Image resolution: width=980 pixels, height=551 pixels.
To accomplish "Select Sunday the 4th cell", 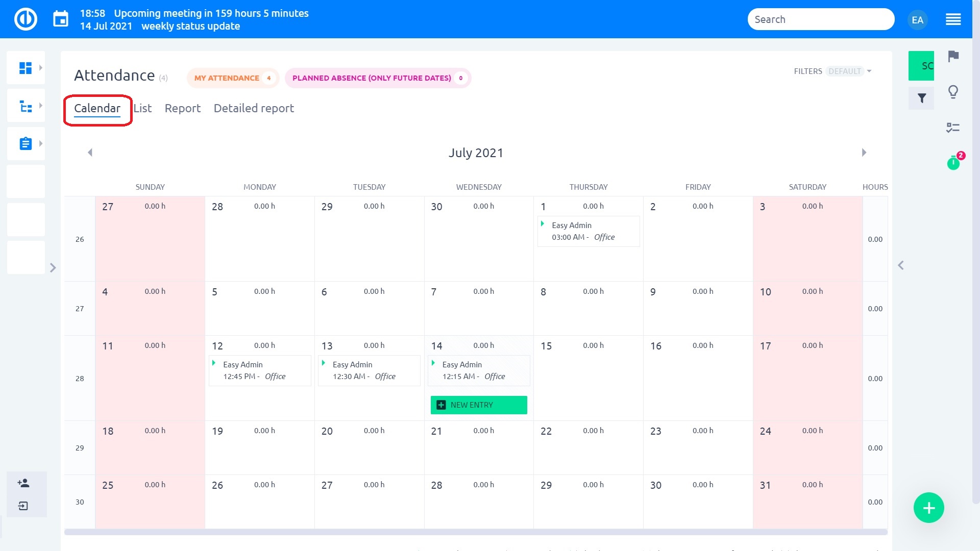I will [x=150, y=308].
